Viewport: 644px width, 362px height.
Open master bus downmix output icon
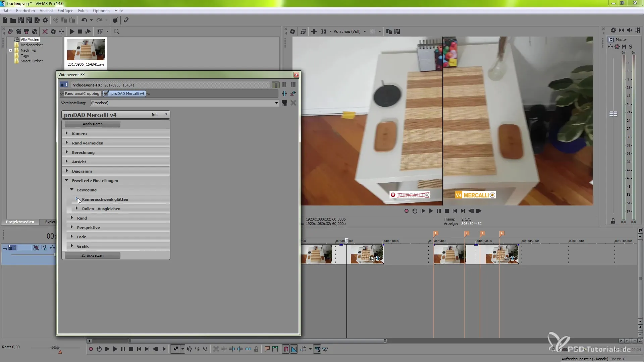pos(622,30)
